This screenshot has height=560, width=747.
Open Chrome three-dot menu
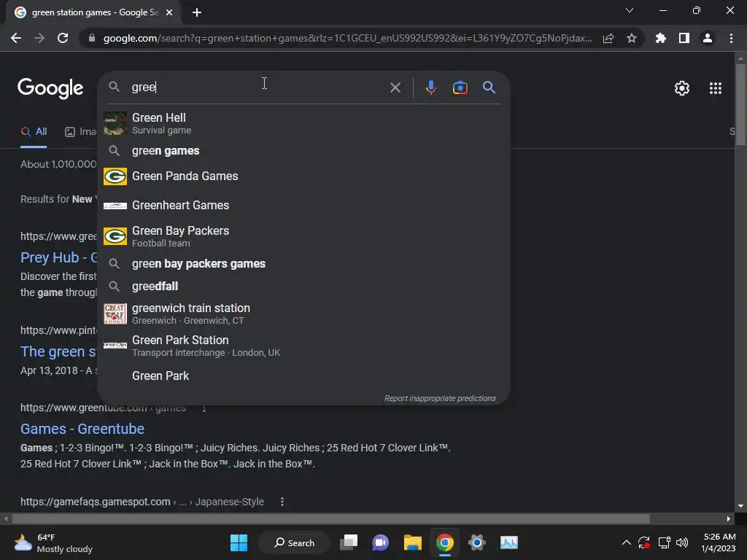click(x=731, y=38)
